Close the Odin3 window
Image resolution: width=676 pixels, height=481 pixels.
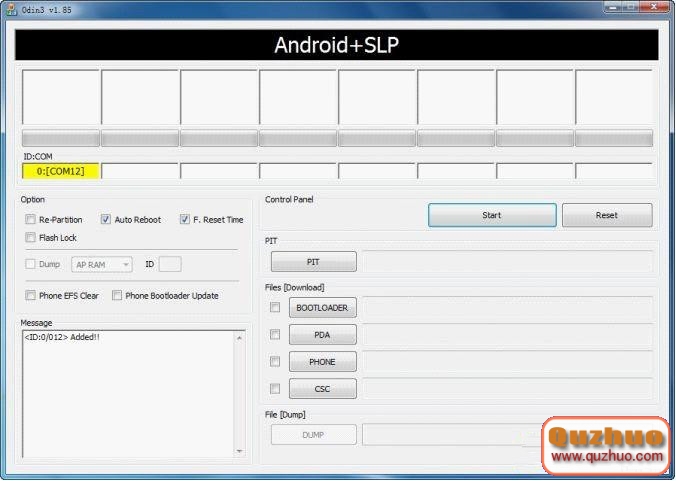point(655,7)
